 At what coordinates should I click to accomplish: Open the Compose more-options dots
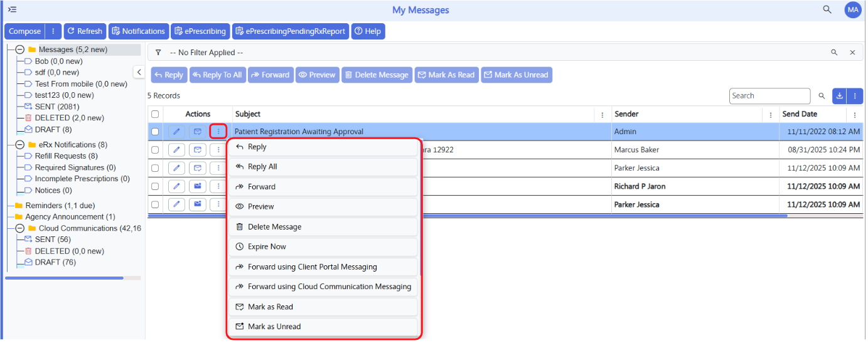53,31
